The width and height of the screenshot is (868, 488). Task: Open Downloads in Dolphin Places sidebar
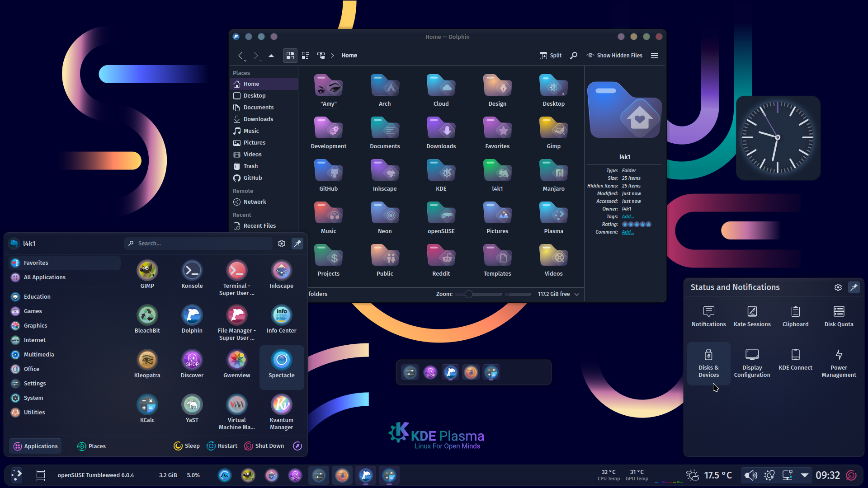[264, 119]
